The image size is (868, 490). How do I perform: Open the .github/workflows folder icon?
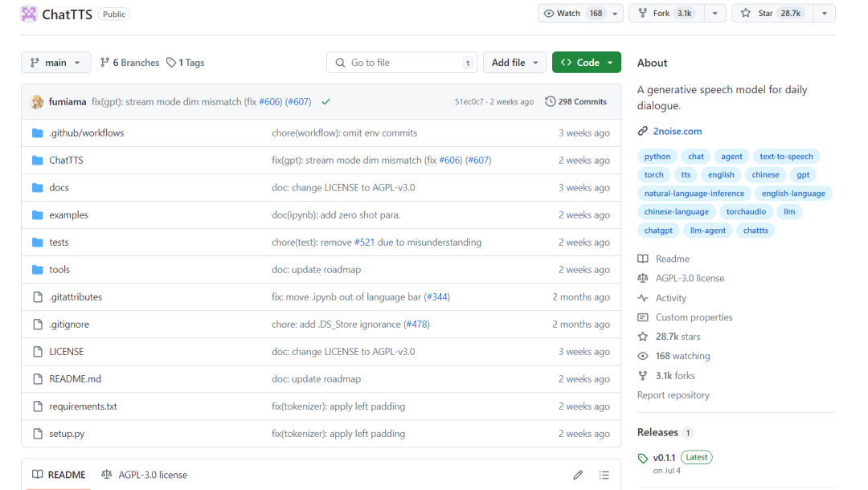pos(38,133)
